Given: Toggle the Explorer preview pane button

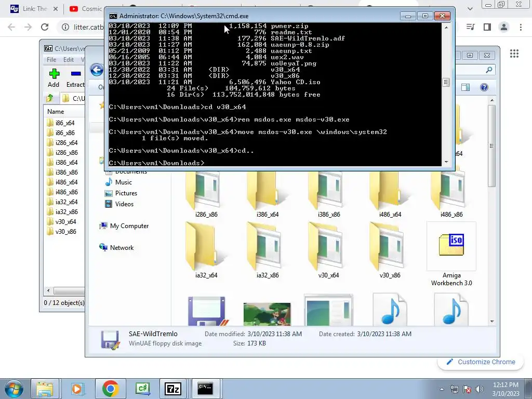Looking at the screenshot, I should (465, 87).
